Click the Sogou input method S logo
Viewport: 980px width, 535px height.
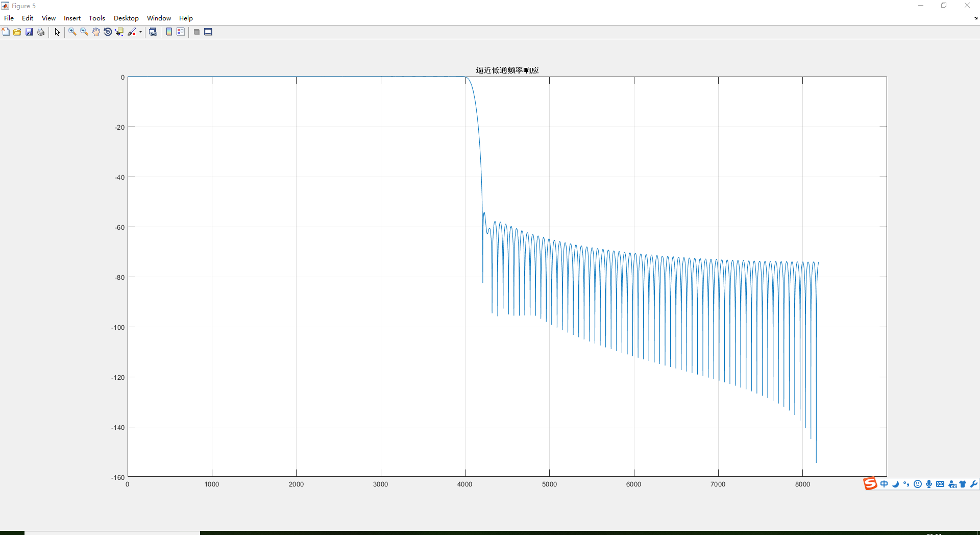870,483
